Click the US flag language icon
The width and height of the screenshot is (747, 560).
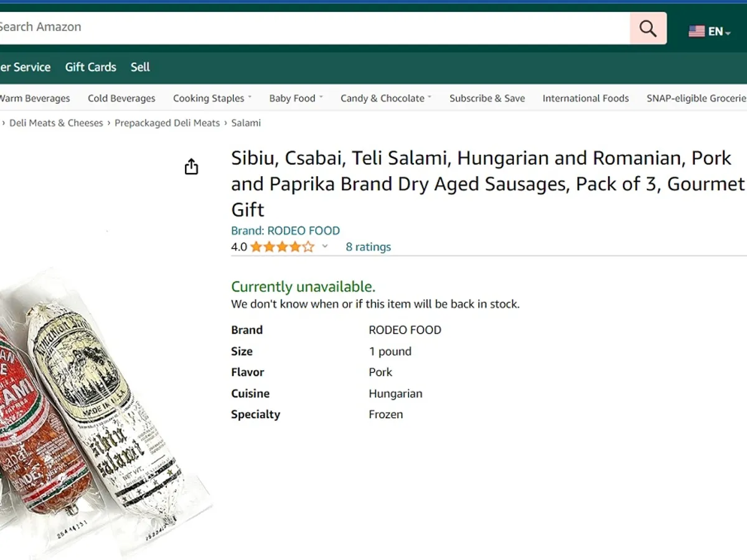(697, 31)
